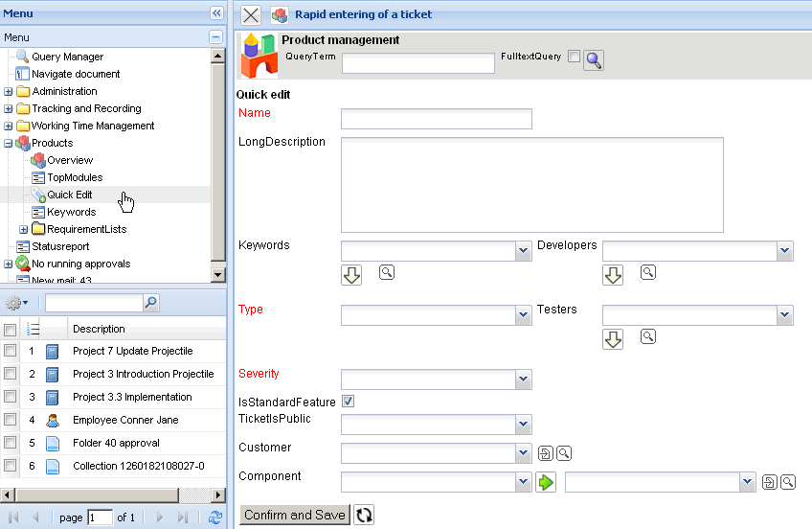Click the Description column header
The width and height of the screenshot is (812, 529).
click(99, 329)
